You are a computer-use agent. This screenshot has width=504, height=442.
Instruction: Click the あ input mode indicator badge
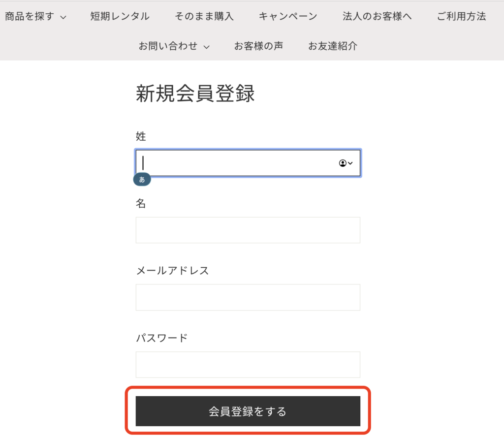[142, 180]
